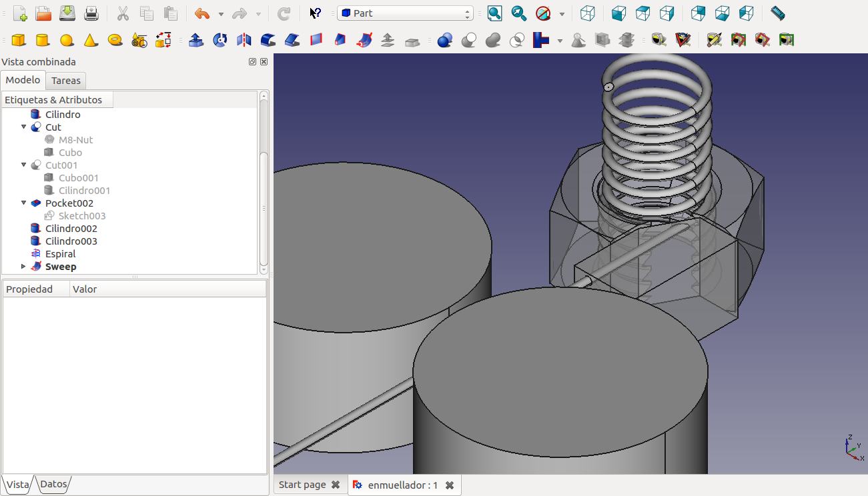Activate the Mirror tool
The image size is (868, 496).
pyautogui.click(x=244, y=41)
